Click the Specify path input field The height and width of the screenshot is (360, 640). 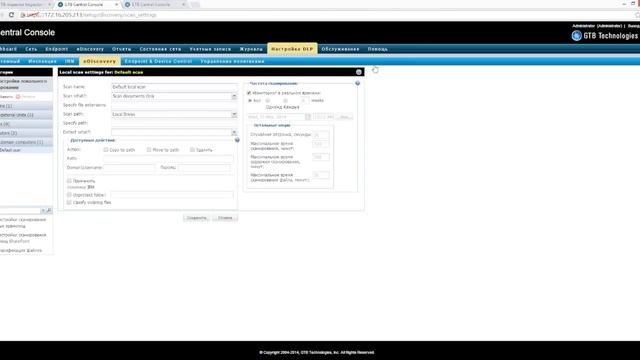174,123
